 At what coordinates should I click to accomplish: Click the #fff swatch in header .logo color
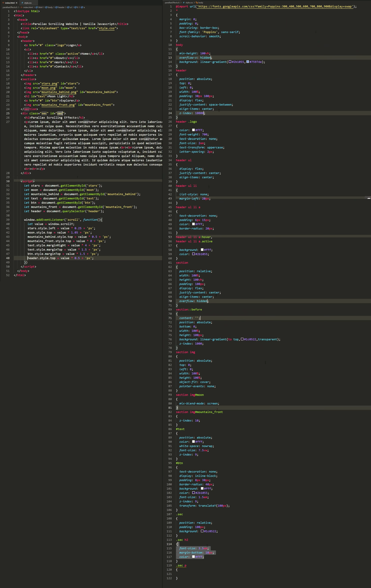pos(193,130)
